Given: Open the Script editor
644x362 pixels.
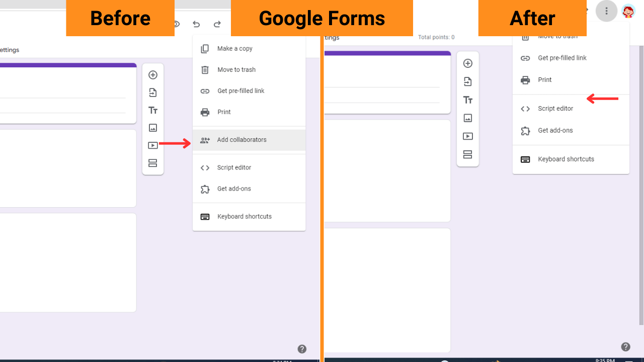Looking at the screenshot, I should [234, 167].
